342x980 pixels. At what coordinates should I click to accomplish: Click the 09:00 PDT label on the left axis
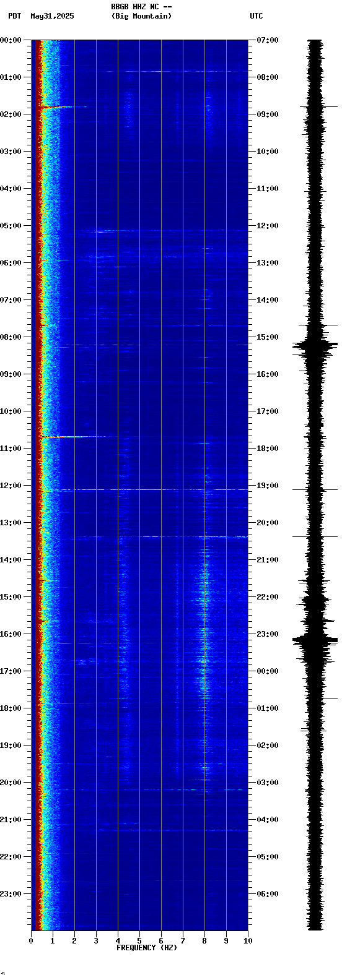[x=11, y=374]
